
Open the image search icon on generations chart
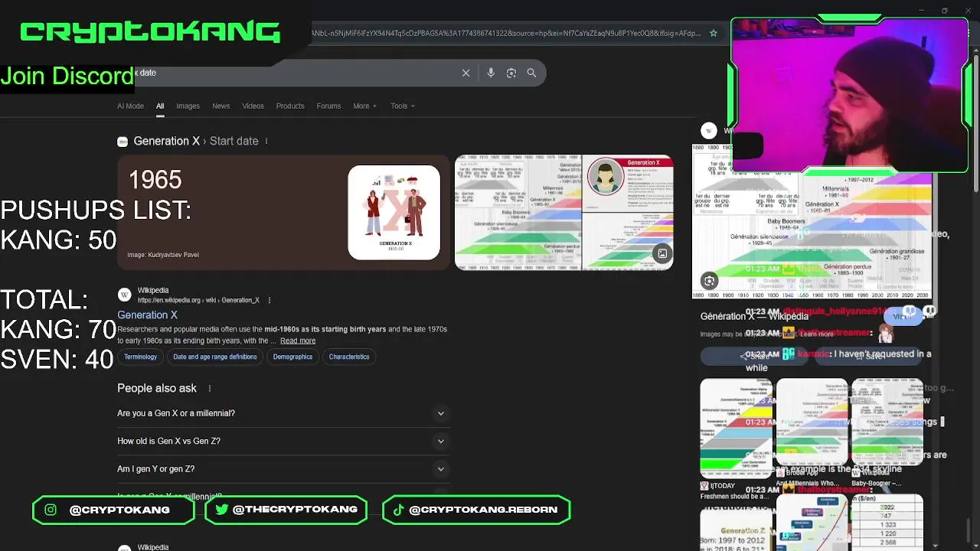[662, 253]
